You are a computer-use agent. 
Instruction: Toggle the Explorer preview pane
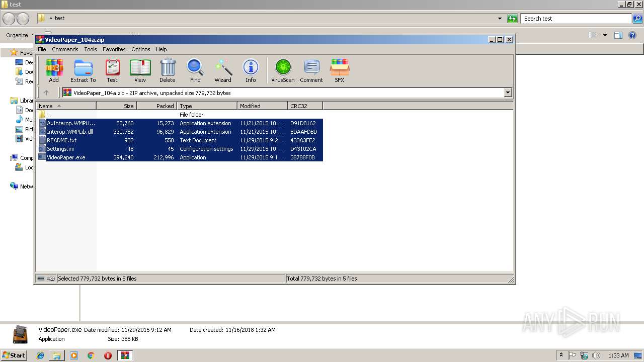pyautogui.click(x=618, y=35)
